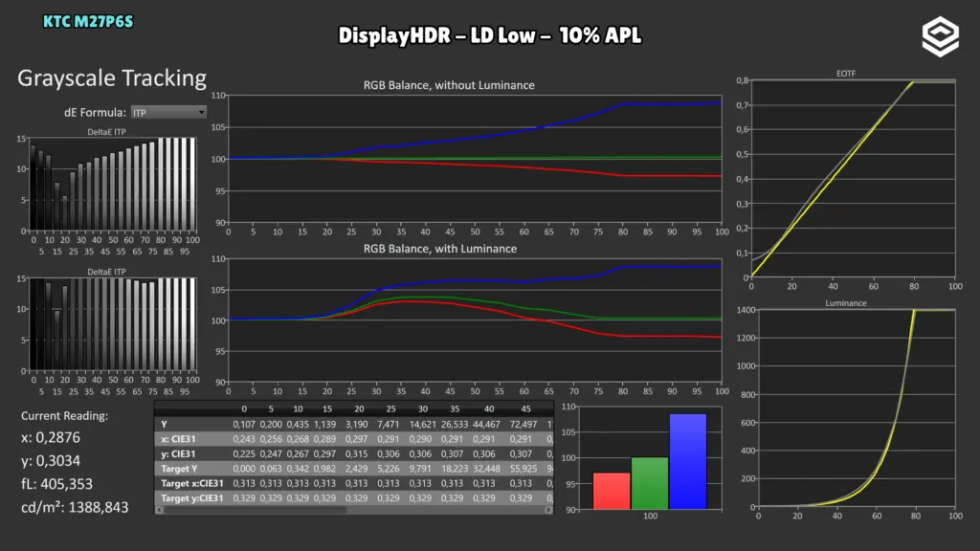Click the Luminance curve chart
This screenshot has width=980, height=551.
pos(857,408)
